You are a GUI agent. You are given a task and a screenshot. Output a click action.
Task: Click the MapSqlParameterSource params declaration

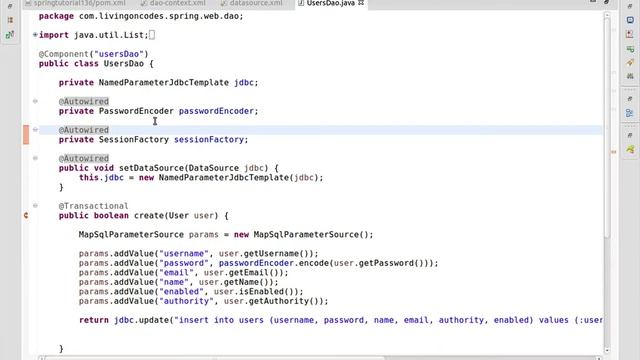[226, 235]
